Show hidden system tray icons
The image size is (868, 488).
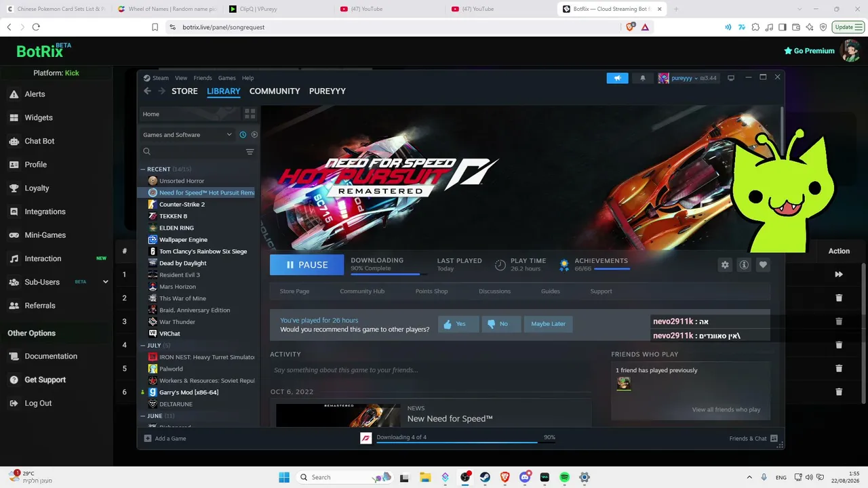(749, 477)
